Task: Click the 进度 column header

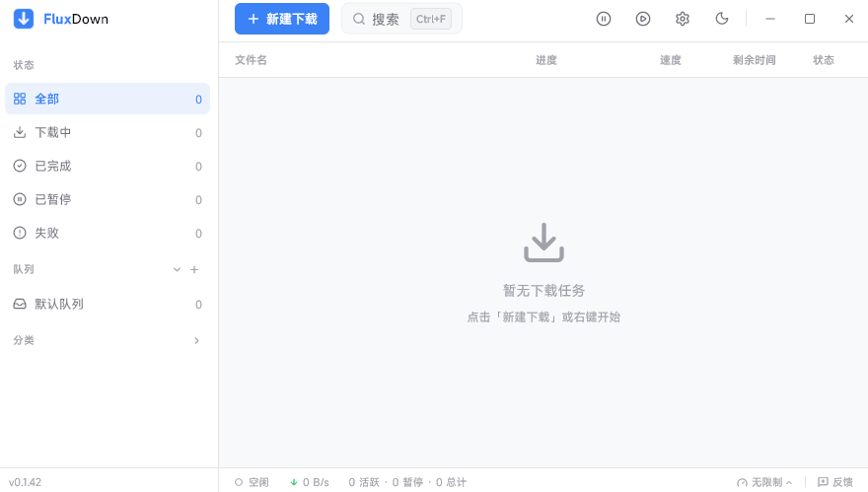Action: 546,60
